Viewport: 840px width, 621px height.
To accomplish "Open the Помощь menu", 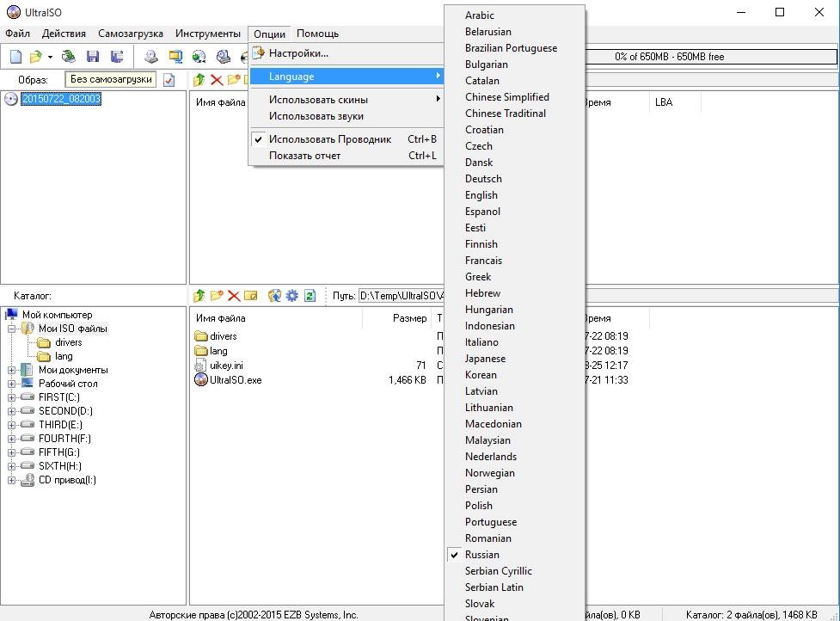I will 317,34.
